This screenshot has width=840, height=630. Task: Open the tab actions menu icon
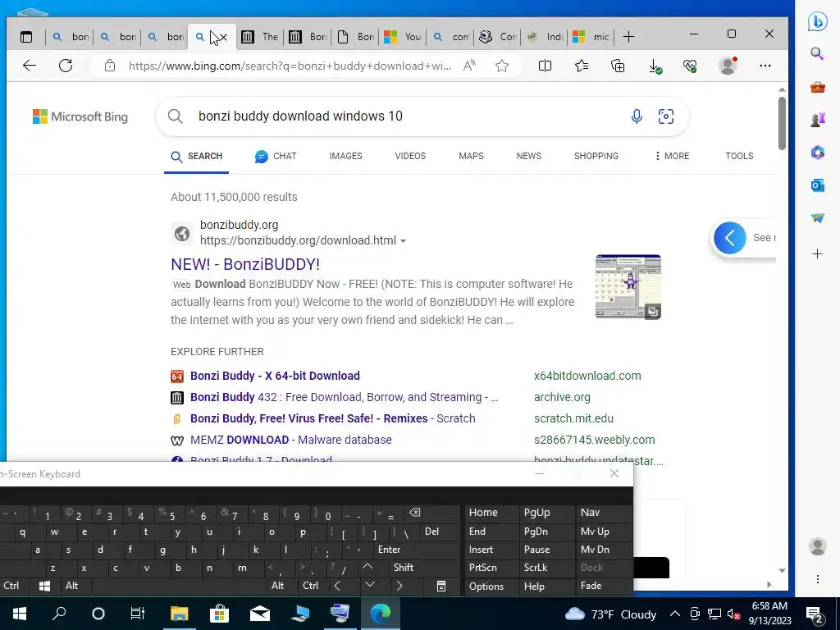click(x=26, y=37)
